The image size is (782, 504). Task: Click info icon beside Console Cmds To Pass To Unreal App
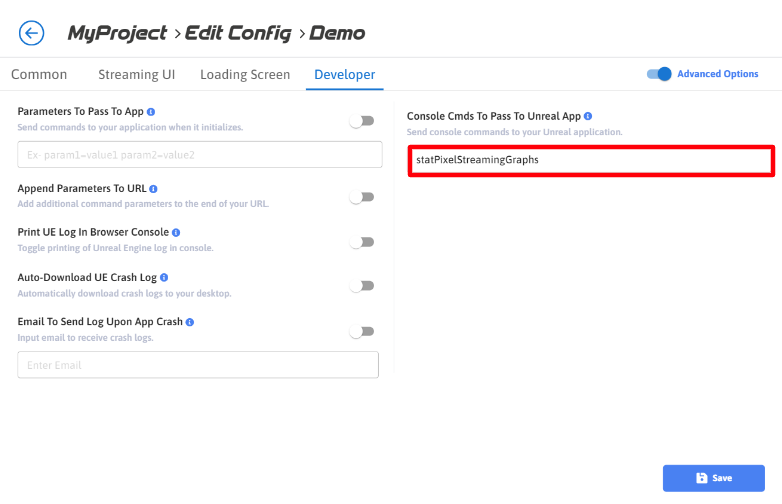coord(588,116)
